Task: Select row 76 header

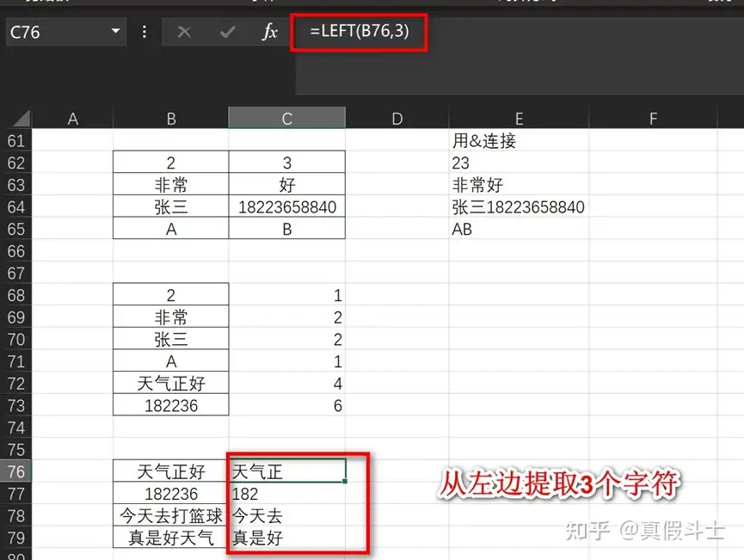Action: (17, 471)
